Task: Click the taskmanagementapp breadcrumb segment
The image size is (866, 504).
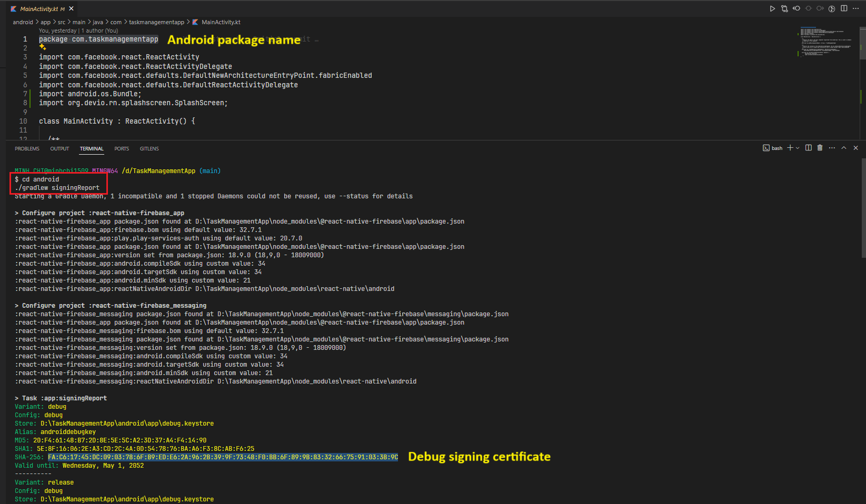Action: [156, 22]
